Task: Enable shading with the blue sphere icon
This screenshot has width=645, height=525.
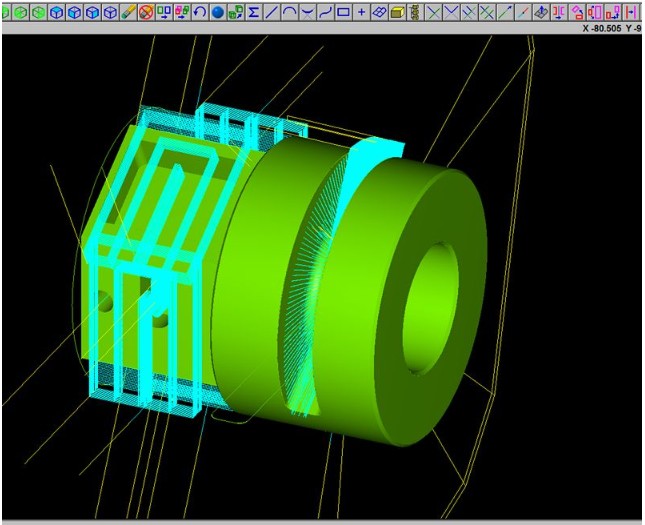Action: pyautogui.click(x=217, y=12)
